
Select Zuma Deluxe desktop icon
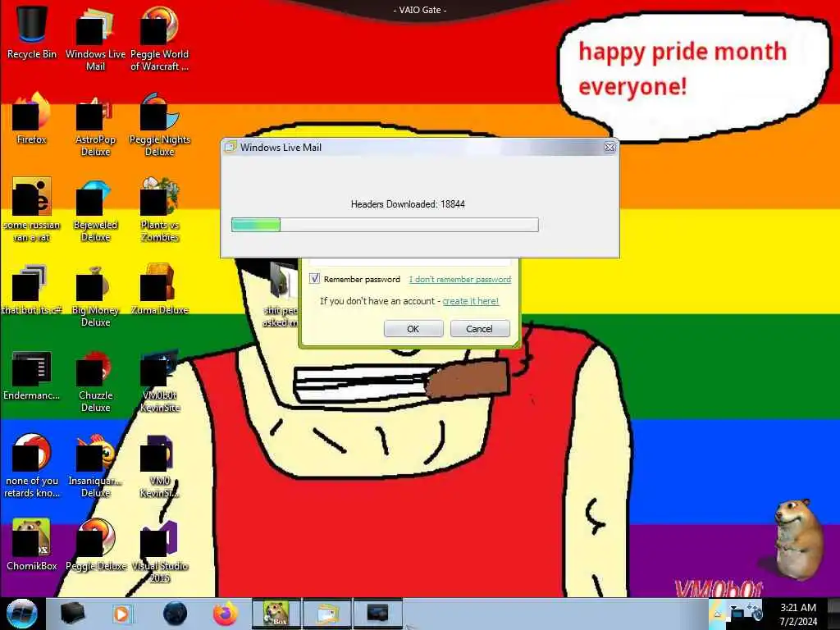(x=160, y=290)
